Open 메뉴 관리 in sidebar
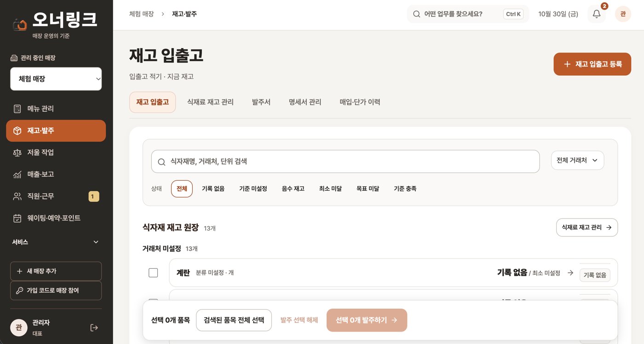This screenshot has width=644, height=344. 56,109
